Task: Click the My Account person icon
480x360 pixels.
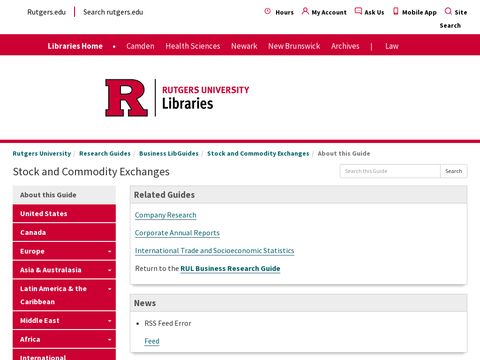Action: 305,11
